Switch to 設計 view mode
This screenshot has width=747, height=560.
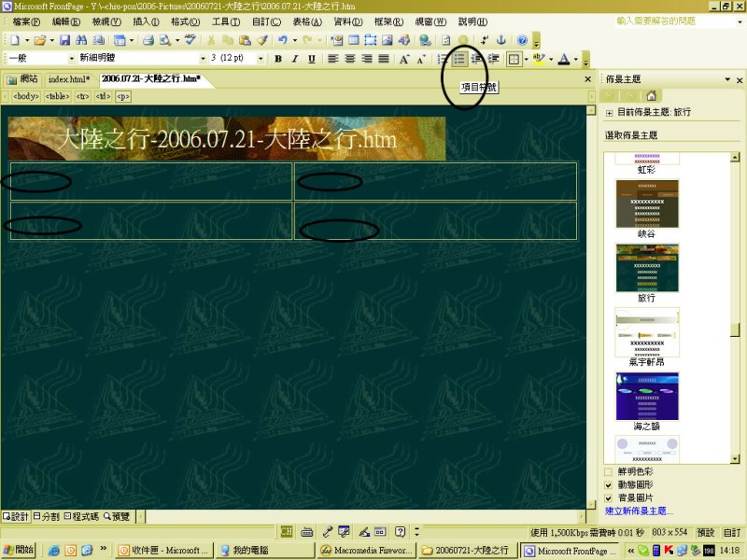[16, 516]
